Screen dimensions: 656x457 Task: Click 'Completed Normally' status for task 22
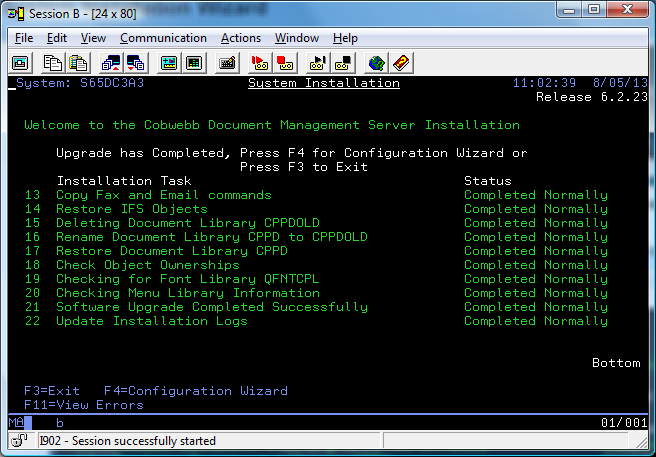click(x=536, y=321)
